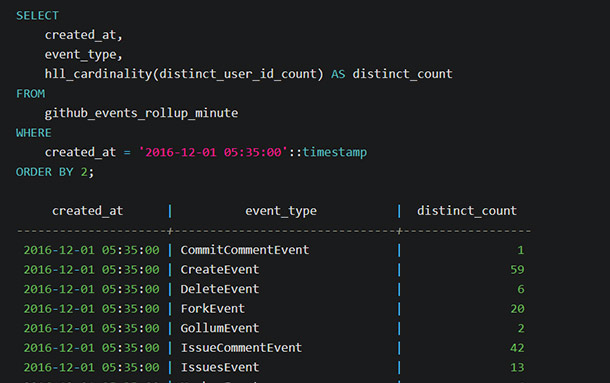Image resolution: width=610 pixels, height=383 pixels.
Task: Click the CommitCommentEvent cell
Action: tap(245, 250)
